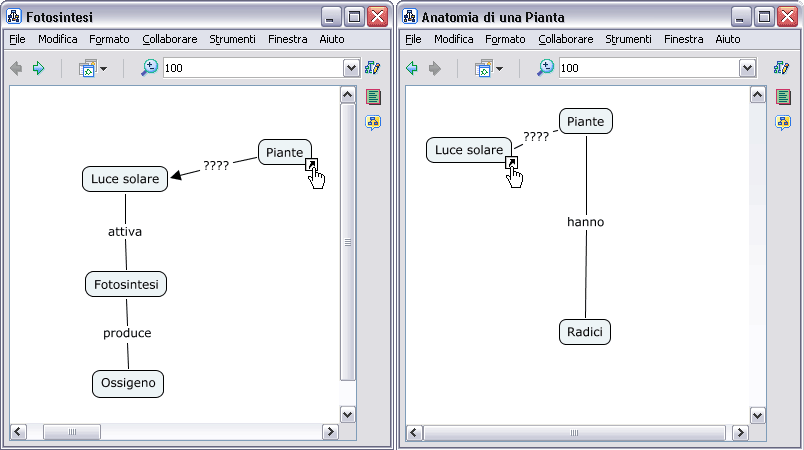This screenshot has height=450, width=804.
Task: Click green list icon right of Fotosintesi canvas
Action: point(373,97)
